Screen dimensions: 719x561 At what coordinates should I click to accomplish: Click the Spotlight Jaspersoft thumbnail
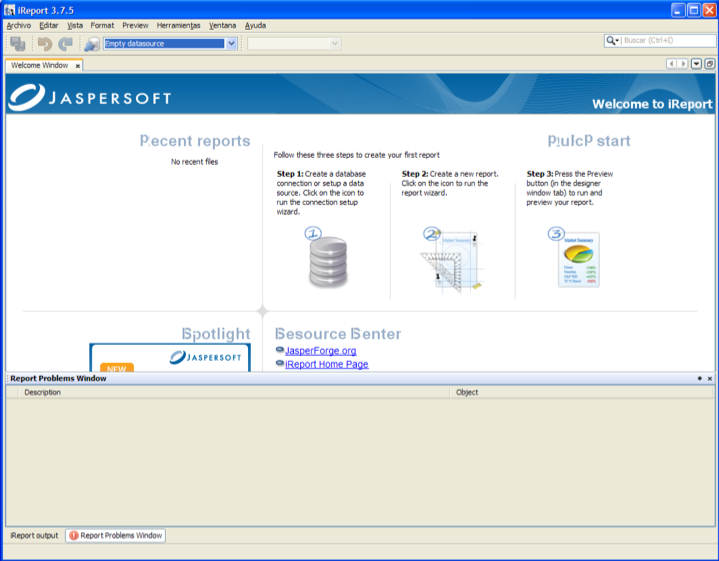170,357
